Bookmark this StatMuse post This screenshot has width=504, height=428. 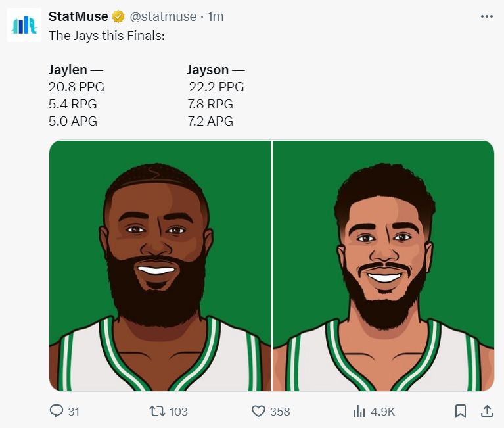coord(461,411)
